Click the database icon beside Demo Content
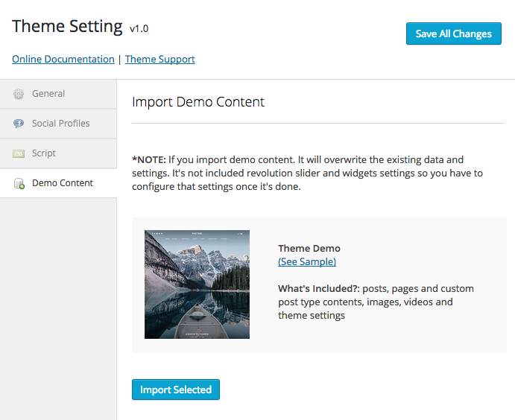The width and height of the screenshot is (515, 420). 19,183
